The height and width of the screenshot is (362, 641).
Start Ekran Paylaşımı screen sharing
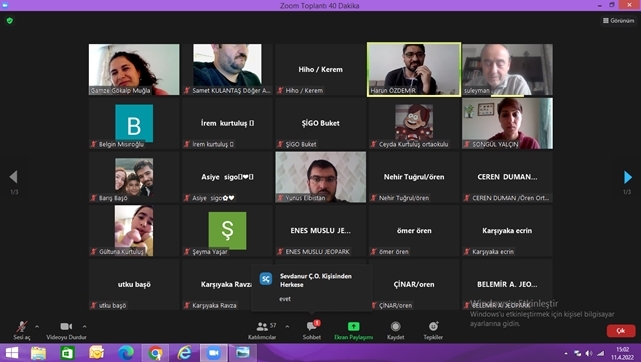click(354, 331)
